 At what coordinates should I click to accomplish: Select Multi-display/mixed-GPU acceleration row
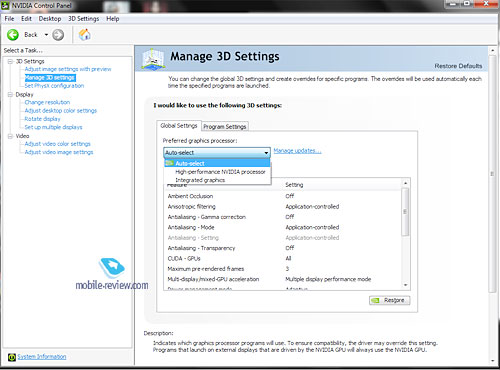pos(283,279)
